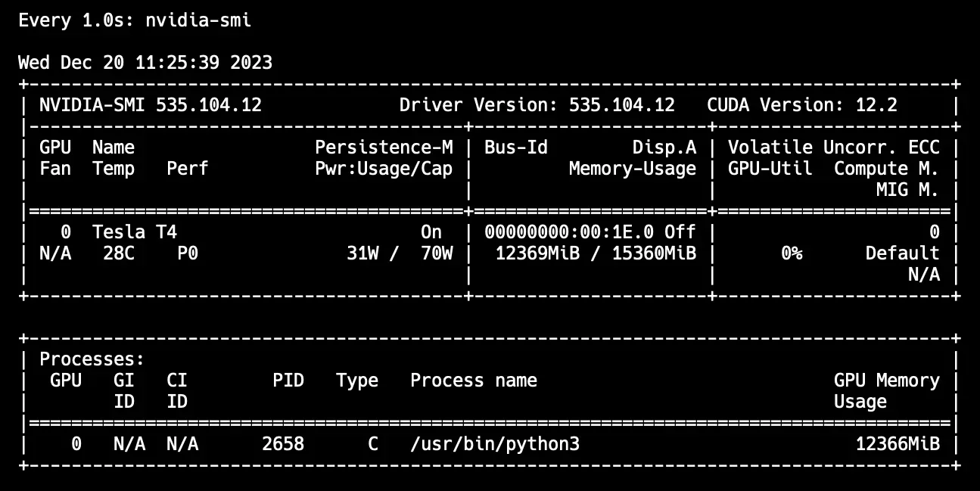Click the 'MIG M.' column header
This screenshot has width=980, height=491.
coord(908,189)
